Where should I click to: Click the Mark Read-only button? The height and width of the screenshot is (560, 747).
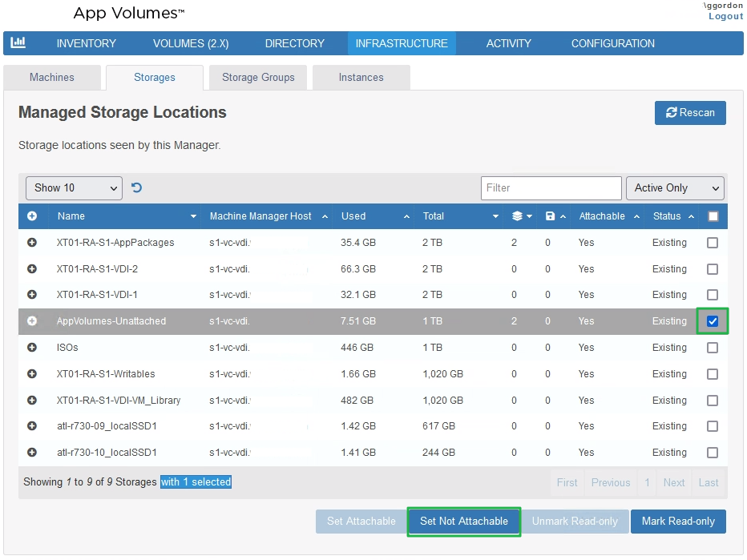(x=678, y=522)
